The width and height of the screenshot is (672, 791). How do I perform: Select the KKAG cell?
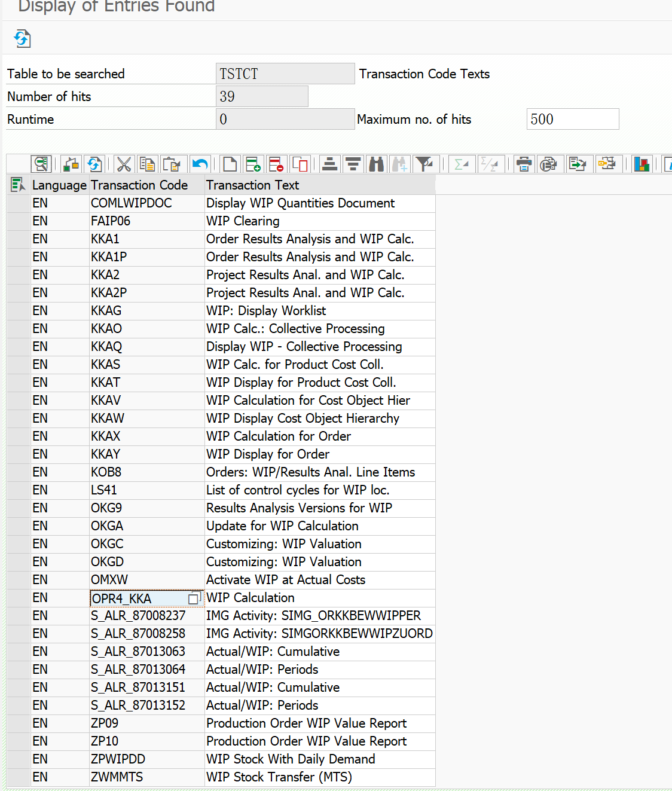click(x=147, y=311)
